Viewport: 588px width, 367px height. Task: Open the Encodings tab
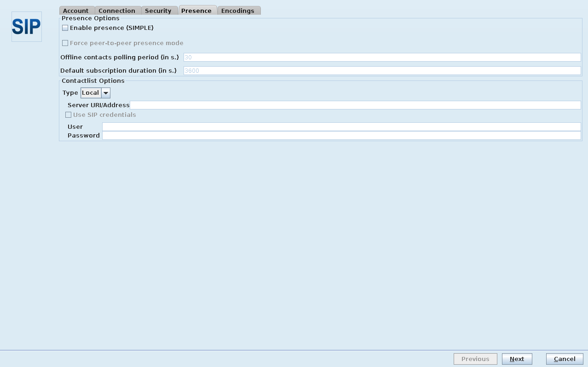point(238,11)
